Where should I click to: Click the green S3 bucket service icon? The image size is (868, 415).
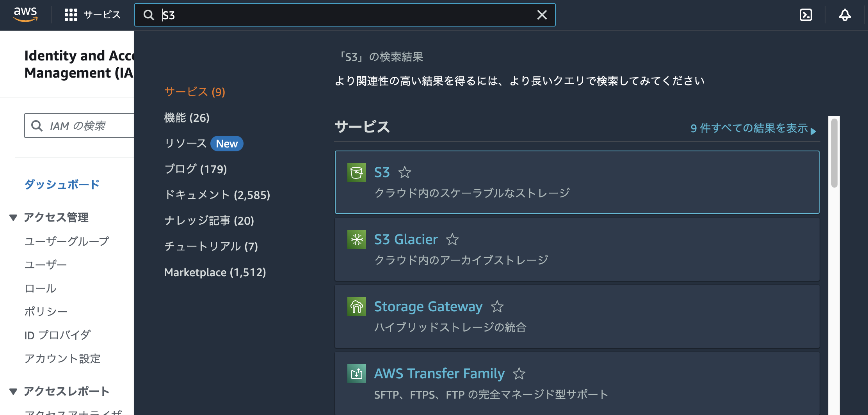point(356,172)
